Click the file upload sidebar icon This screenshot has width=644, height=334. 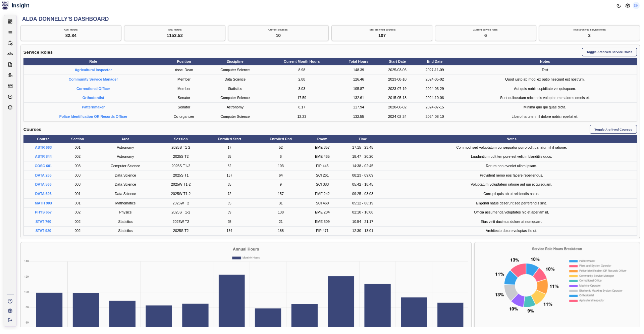point(10,64)
